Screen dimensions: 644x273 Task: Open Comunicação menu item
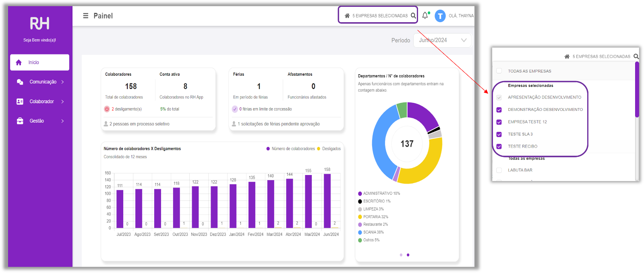[39, 82]
